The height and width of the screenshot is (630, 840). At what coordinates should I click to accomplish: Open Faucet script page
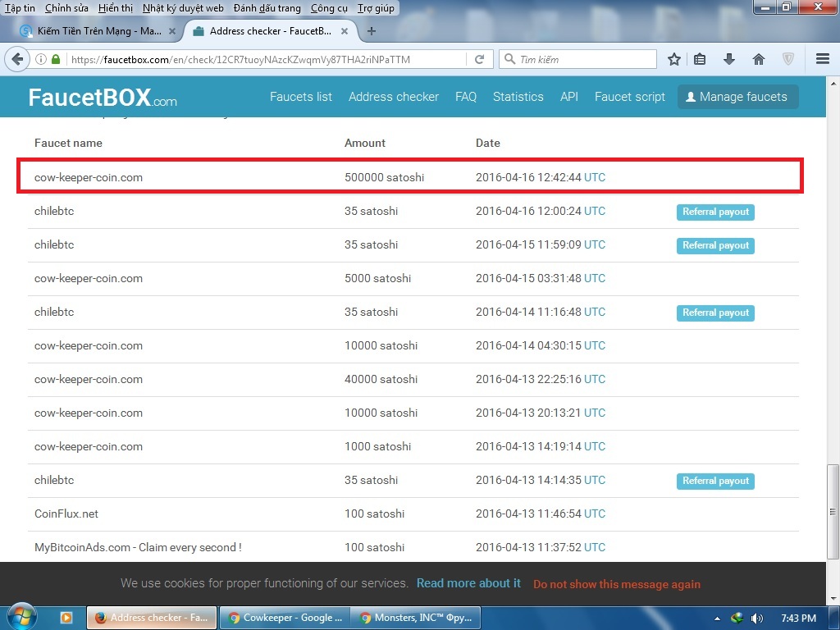click(630, 97)
